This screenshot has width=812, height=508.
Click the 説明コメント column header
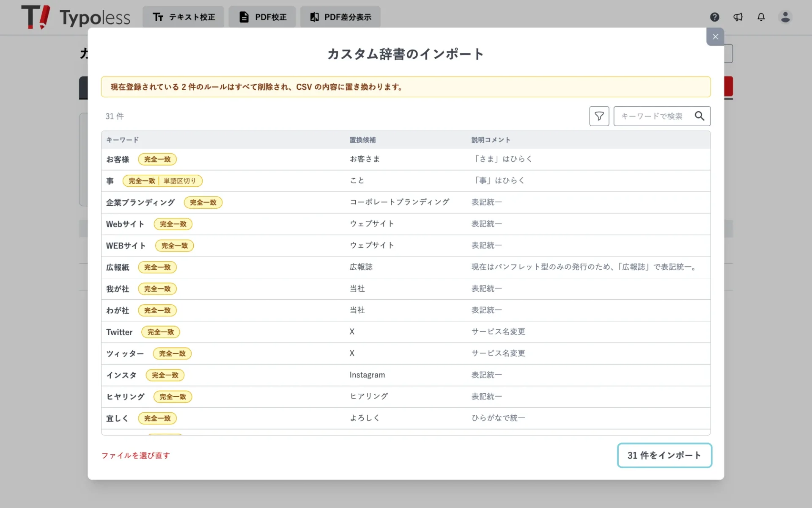tap(491, 140)
